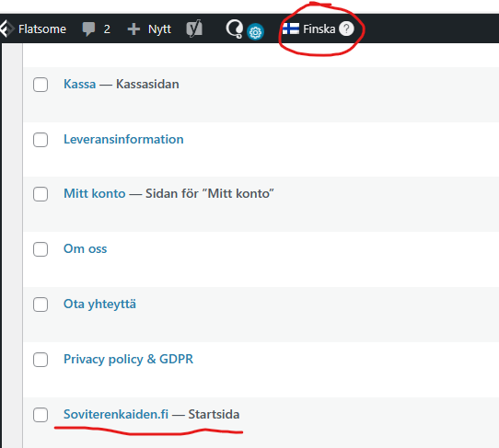Open the Privacy policy & GDPR page
This screenshot has width=499, height=448.
(128, 360)
